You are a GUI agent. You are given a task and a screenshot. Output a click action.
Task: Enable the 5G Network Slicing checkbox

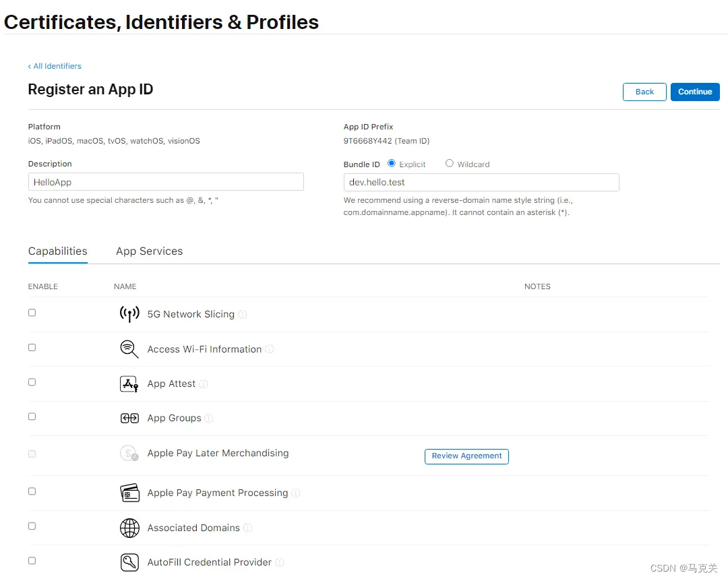coord(32,313)
